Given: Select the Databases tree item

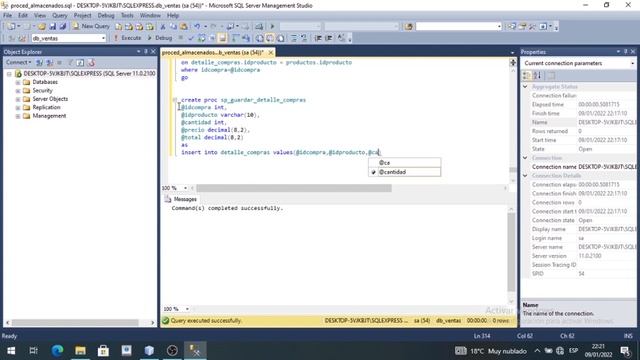Looking at the screenshot, I should coord(45,82).
